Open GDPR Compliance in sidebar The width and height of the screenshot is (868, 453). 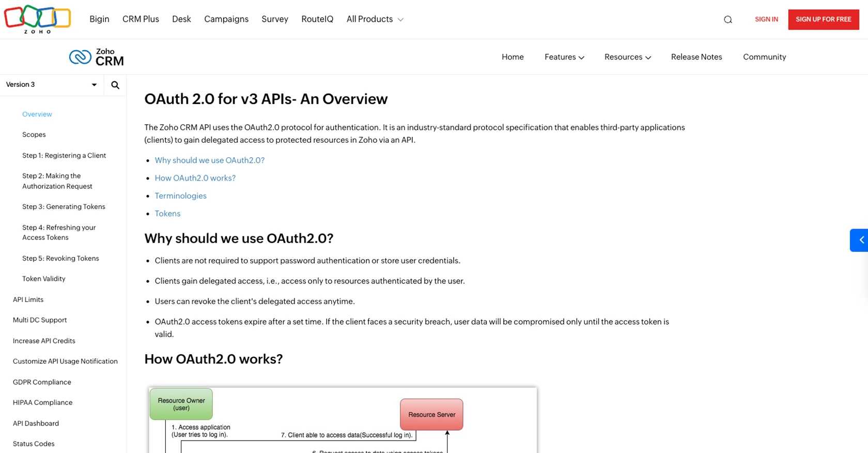click(42, 382)
